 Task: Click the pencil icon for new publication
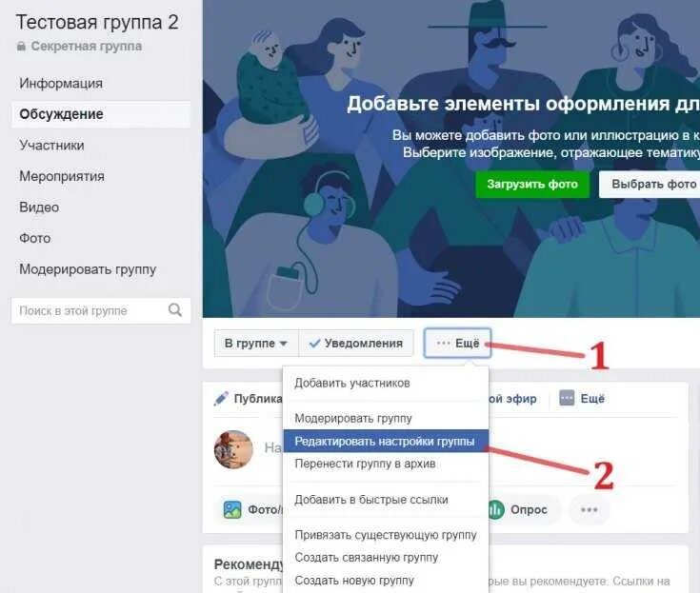click(x=221, y=399)
